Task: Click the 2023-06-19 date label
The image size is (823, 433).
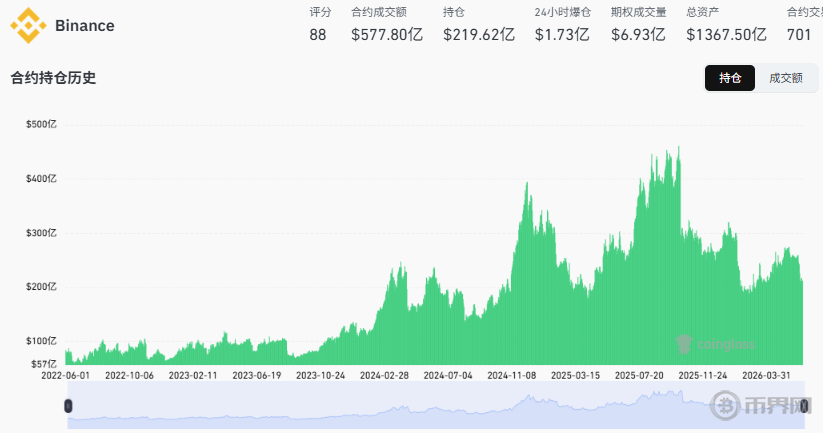Action: (257, 375)
